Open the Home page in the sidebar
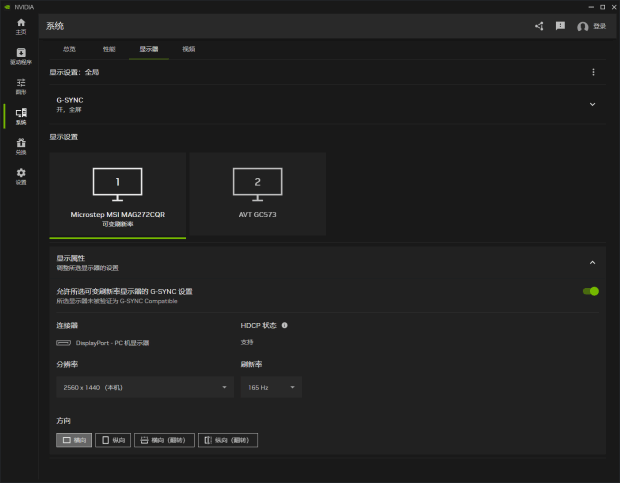 (x=21, y=26)
